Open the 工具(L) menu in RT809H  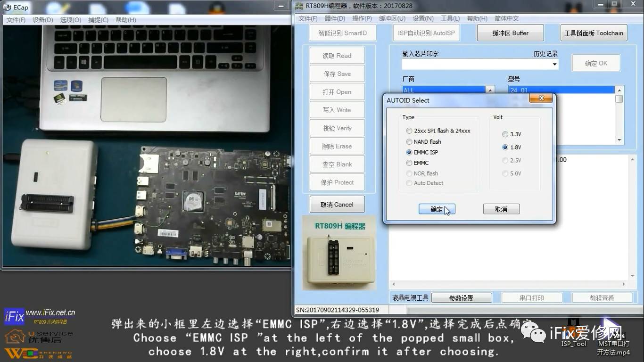(x=450, y=18)
